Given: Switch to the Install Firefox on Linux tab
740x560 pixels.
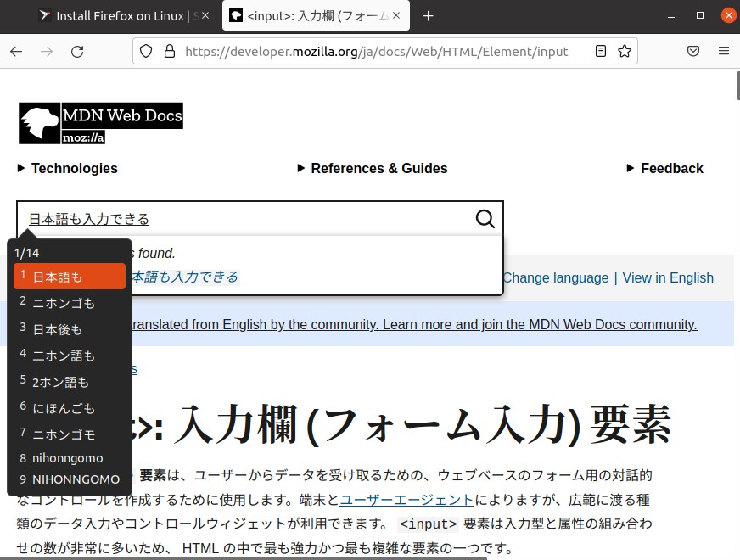Looking at the screenshot, I should (x=119, y=15).
